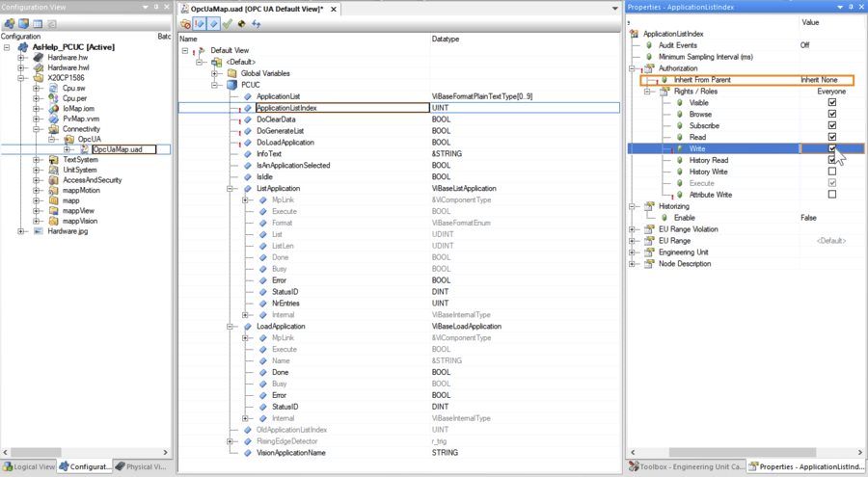Expand the mappMotion tree node
The height and width of the screenshot is (477, 868).
(37, 191)
